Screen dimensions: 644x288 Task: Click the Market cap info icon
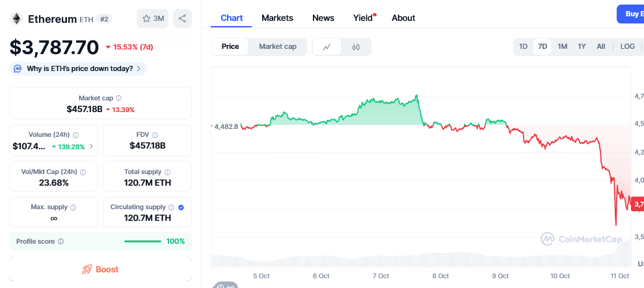[118, 98]
